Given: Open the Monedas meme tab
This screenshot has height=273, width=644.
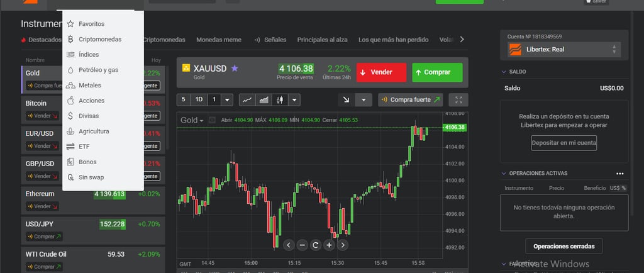Looking at the screenshot, I should click(x=219, y=40).
